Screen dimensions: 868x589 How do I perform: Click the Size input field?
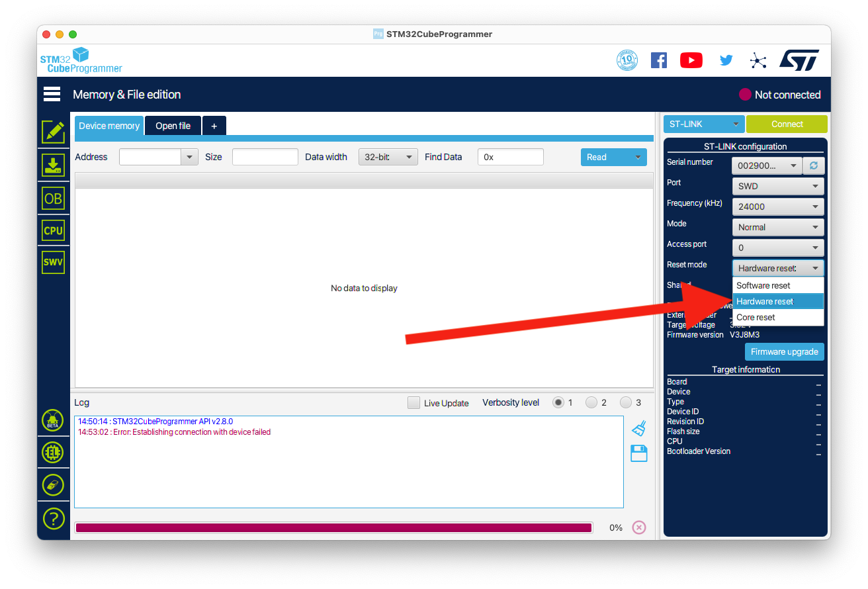point(265,157)
